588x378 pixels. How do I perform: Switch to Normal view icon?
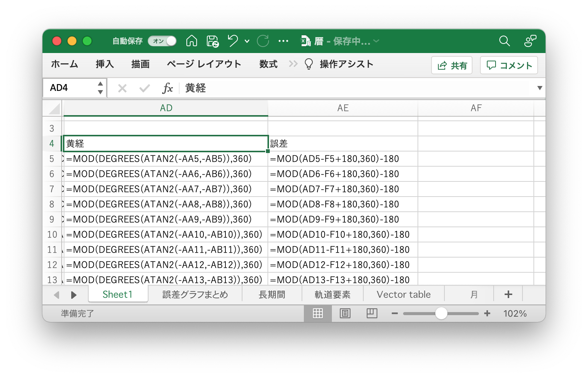pyautogui.click(x=318, y=313)
